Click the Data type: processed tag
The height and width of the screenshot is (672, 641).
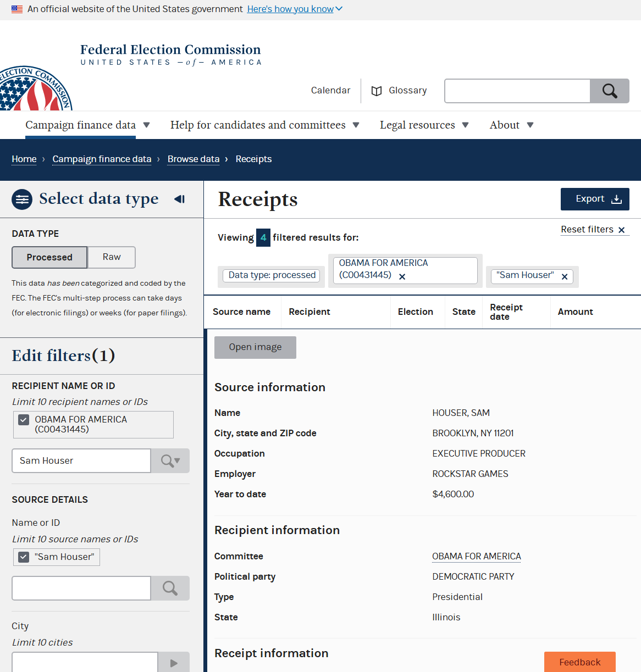click(272, 275)
